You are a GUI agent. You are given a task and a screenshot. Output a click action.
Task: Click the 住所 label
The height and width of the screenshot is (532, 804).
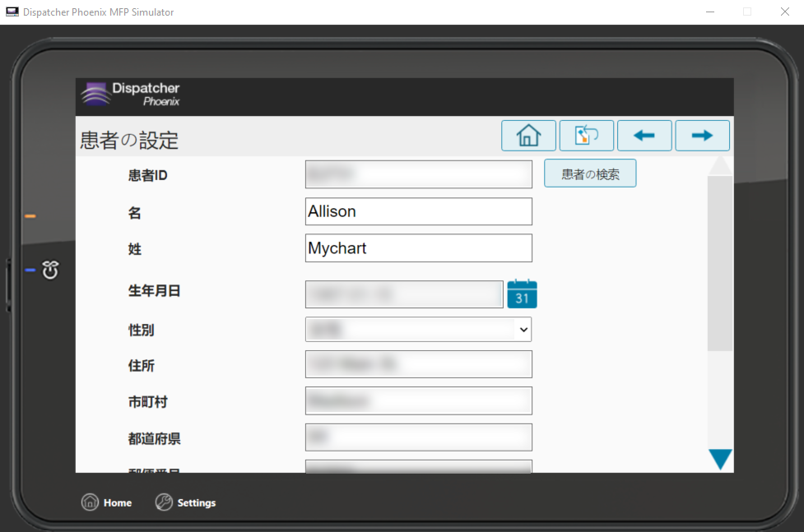(x=141, y=365)
